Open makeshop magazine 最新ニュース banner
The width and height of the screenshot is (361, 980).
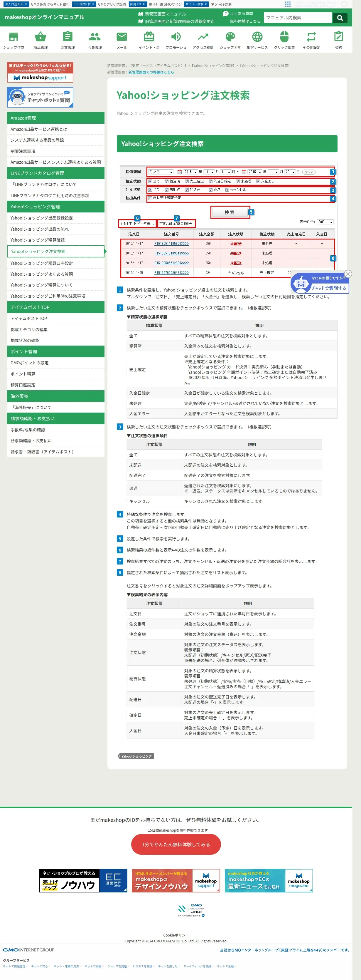coord(269,880)
